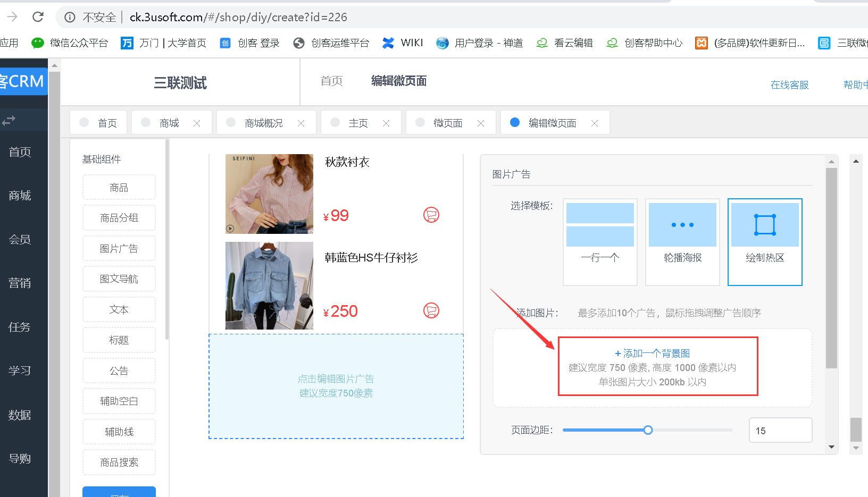The image size is (868, 497).
Task: Open 学习 in the left sidebar
Action: coord(20,371)
